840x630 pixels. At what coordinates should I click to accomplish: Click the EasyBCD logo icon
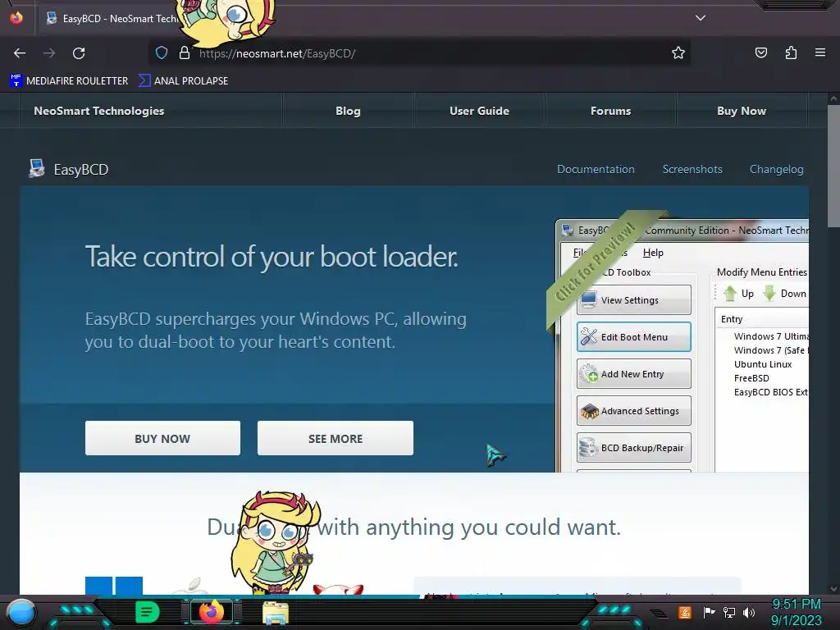click(36, 169)
